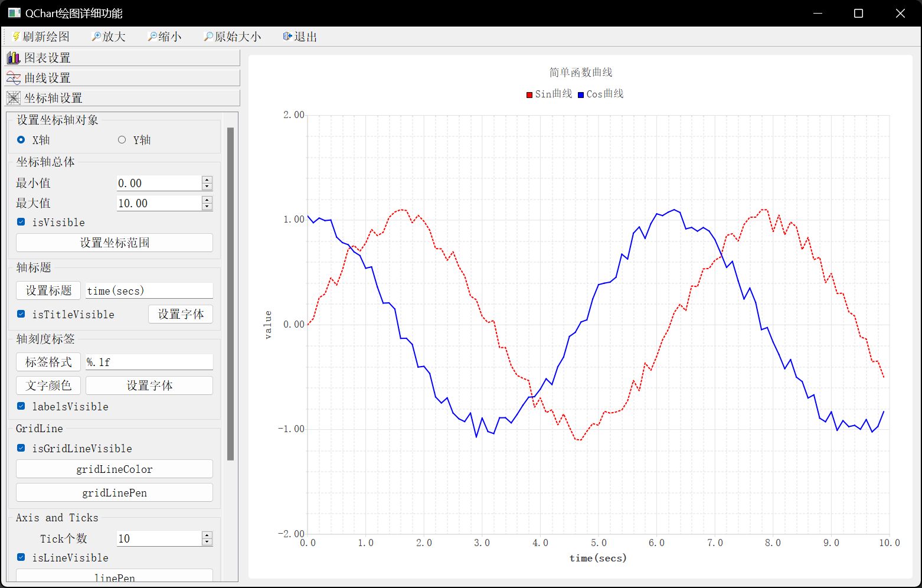922x588 pixels.
Task: Click blue Cos曲线 legend marker
Action: (581, 94)
